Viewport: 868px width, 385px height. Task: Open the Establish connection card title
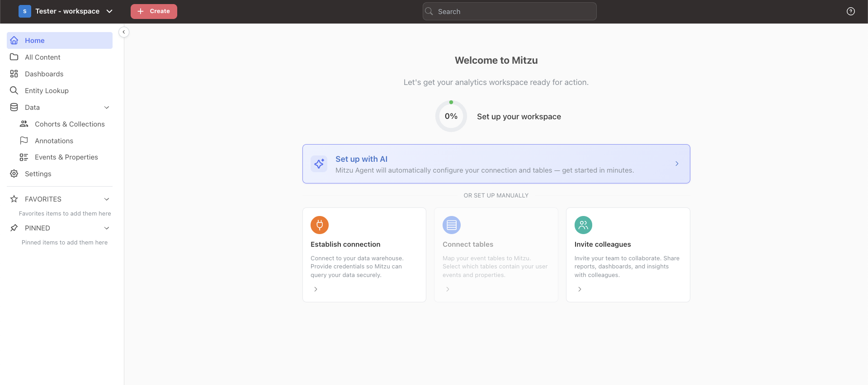click(345, 244)
